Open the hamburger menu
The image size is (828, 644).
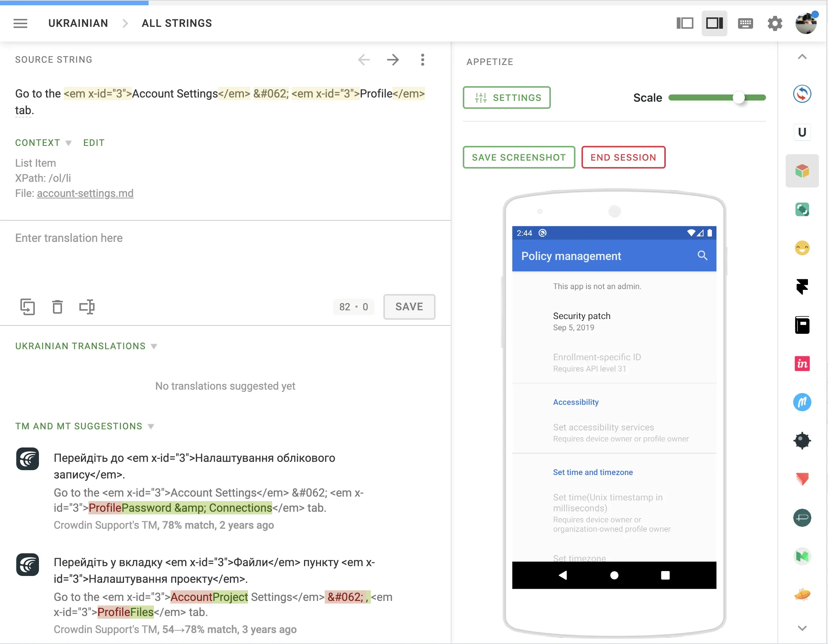point(20,23)
